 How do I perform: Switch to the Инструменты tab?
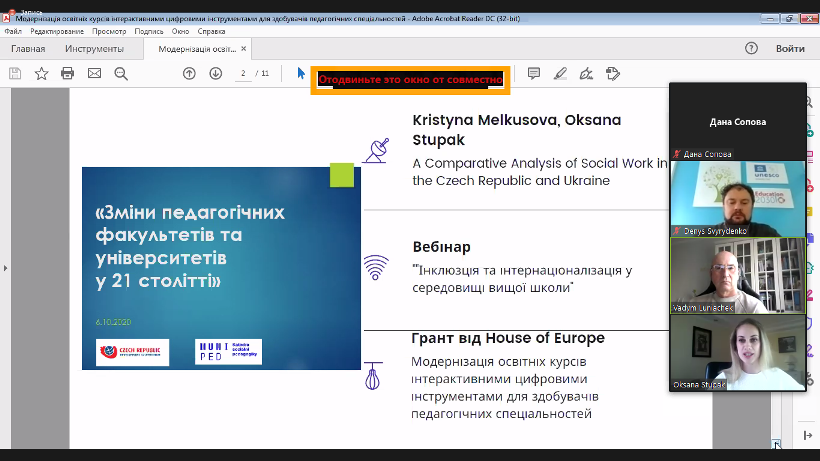94,49
